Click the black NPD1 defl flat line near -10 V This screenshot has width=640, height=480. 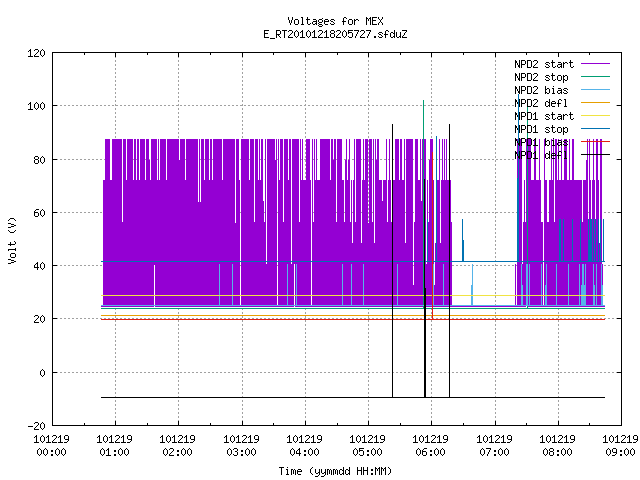point(353,397)
